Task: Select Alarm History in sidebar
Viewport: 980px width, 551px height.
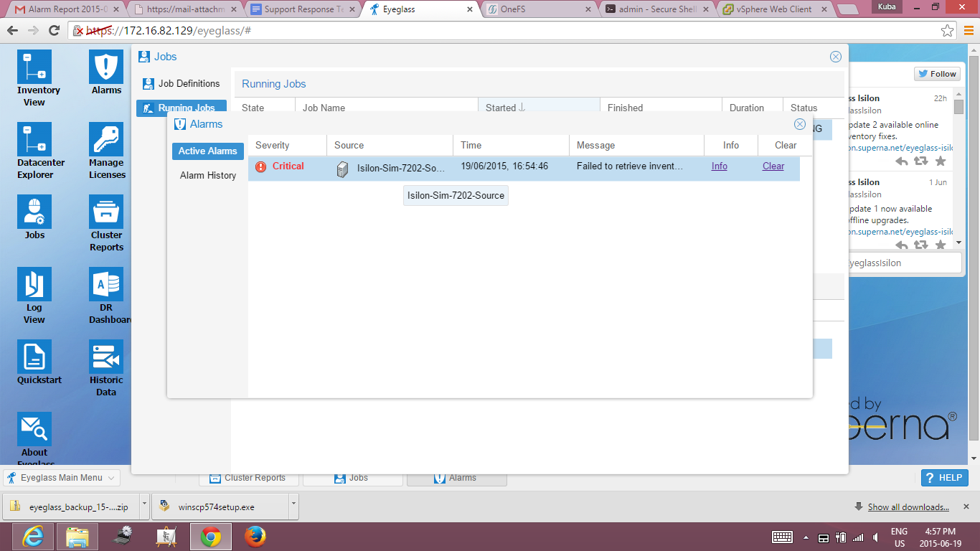Action: (x=208, y=176)
